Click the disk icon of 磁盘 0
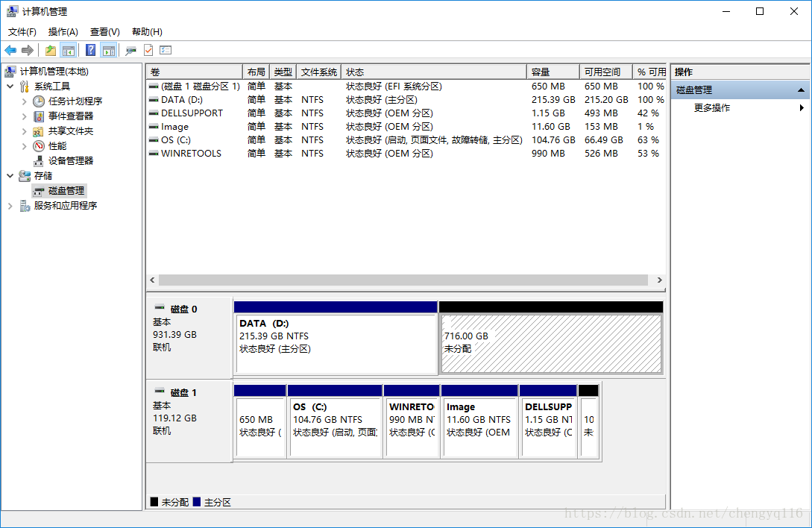Image resolution: width=812 pixels, height=528 pixels. 160,307
